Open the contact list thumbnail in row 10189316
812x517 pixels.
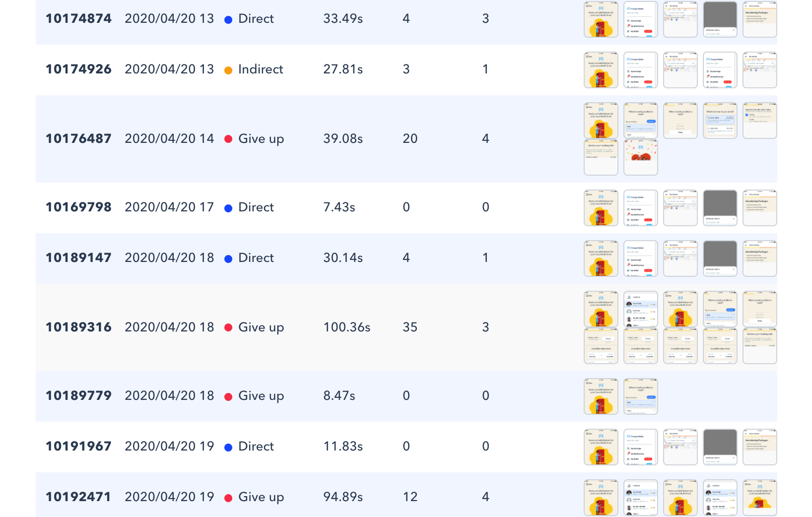(x=641, y=309)
